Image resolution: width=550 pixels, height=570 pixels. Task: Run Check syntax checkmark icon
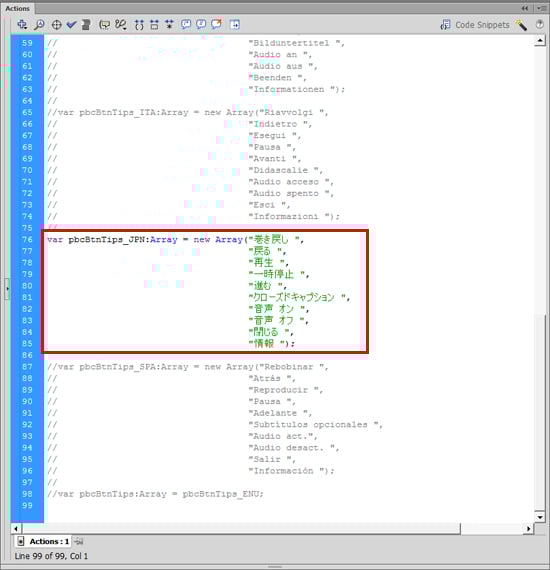(x=71, y=25)
